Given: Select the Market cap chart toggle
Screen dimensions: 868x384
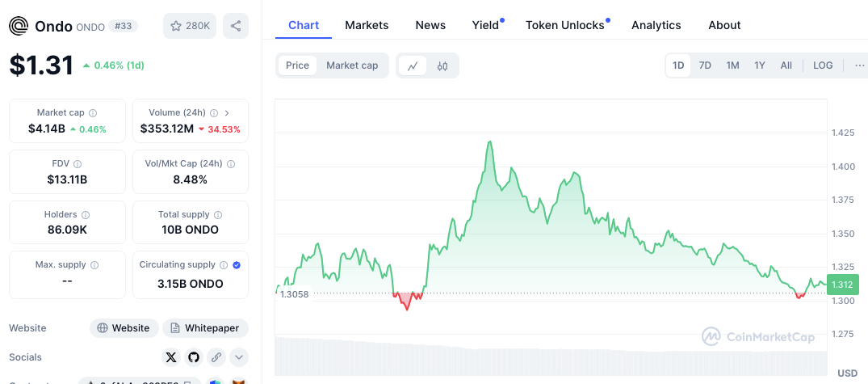Looking at the screenshot, I should pos(352,65).
